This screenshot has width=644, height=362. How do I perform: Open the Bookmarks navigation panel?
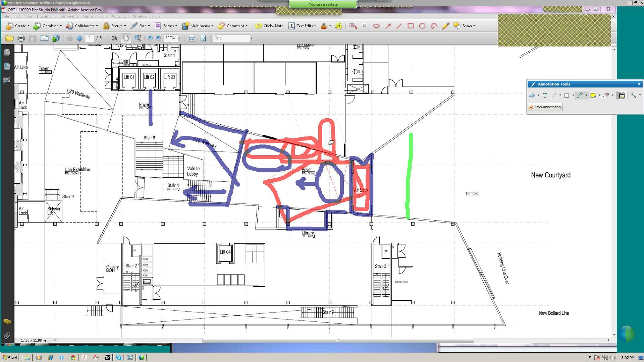click(7, 66)
